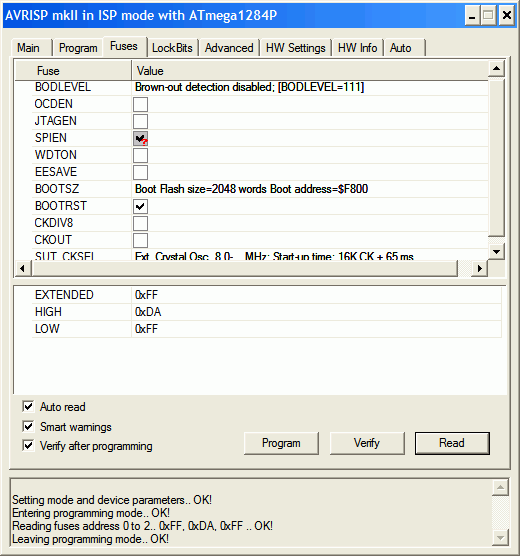The width and height of the screenshot is (520, 556).
Task: Open the BODLEVEL value dropdown
Action: [310, 87]
